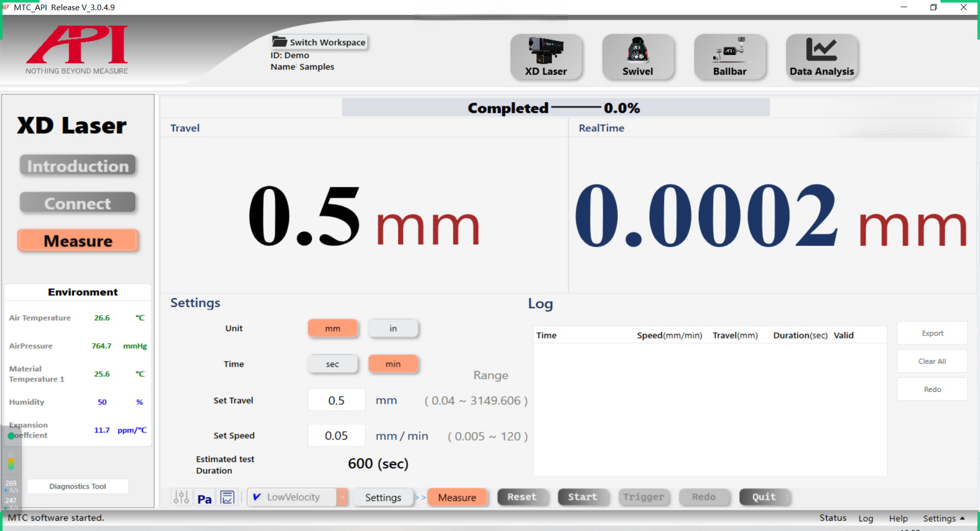Open the Diagnostics Tool

(x=78, y=486)
